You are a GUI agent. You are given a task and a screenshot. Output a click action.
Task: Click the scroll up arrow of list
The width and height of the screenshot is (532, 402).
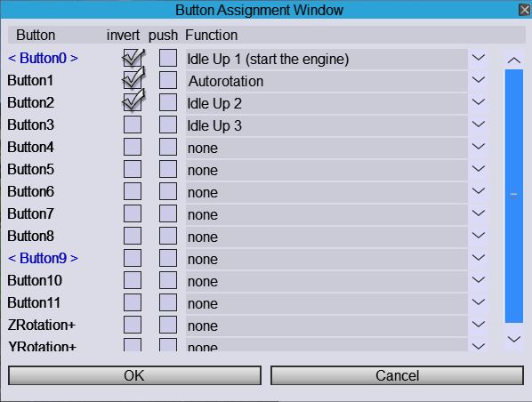(x=514, y=60)
